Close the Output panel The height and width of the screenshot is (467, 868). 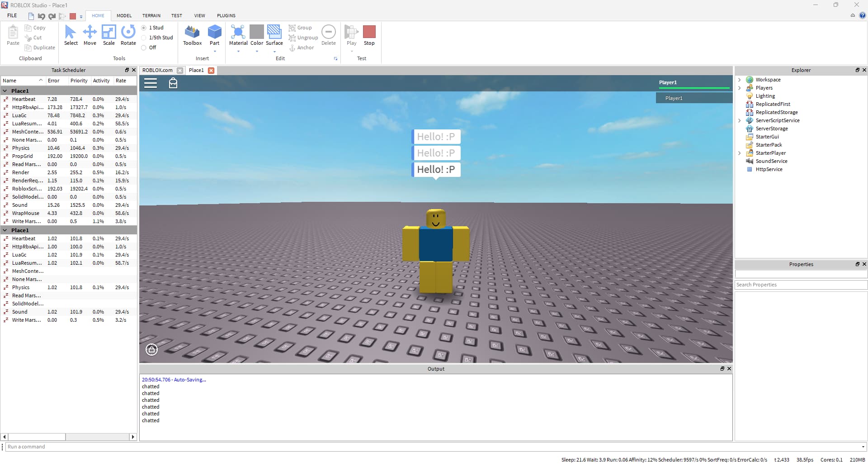coord(729,369)
